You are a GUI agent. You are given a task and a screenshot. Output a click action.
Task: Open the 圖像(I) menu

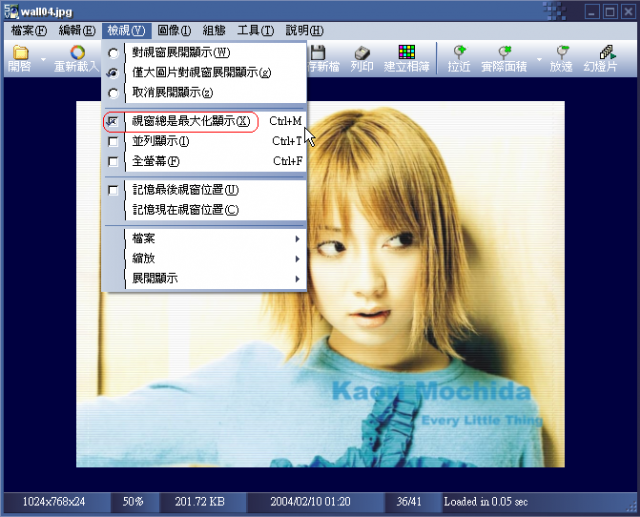pyautogui.click(x=174, y=31)
